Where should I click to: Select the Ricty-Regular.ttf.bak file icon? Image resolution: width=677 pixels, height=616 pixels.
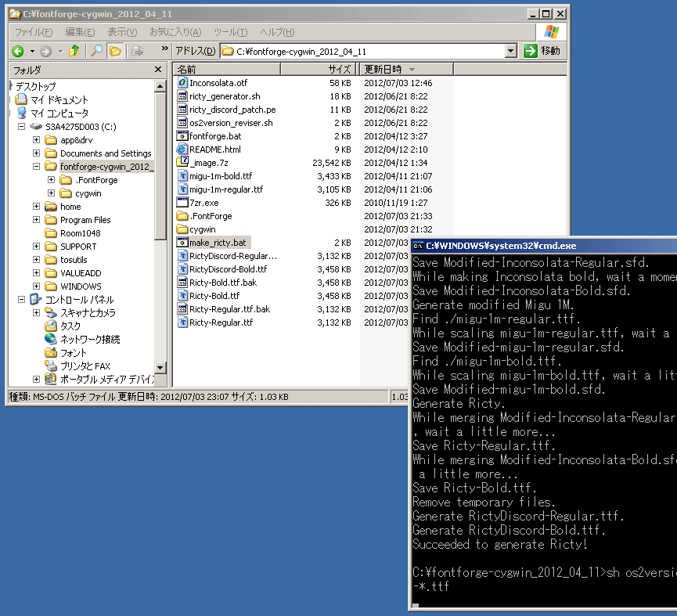click(x=182, y=309)
